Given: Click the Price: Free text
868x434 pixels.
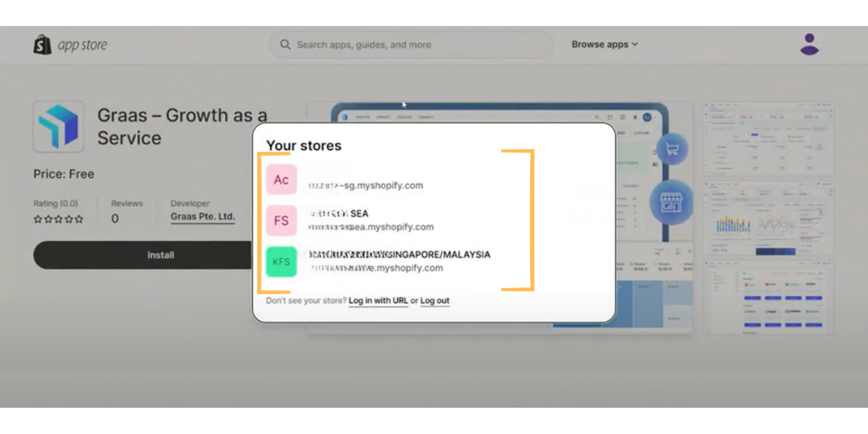Looking at the screenshot, I should 64,174.
